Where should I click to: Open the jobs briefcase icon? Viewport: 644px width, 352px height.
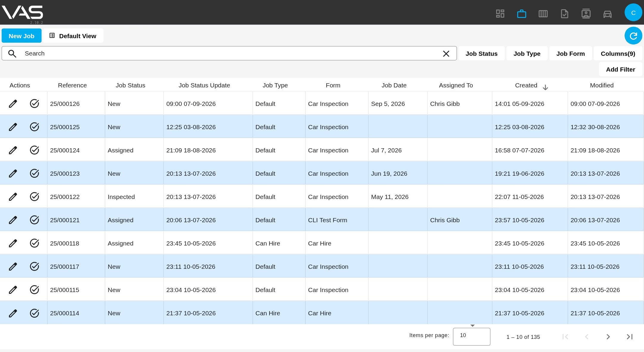[521, 13]
